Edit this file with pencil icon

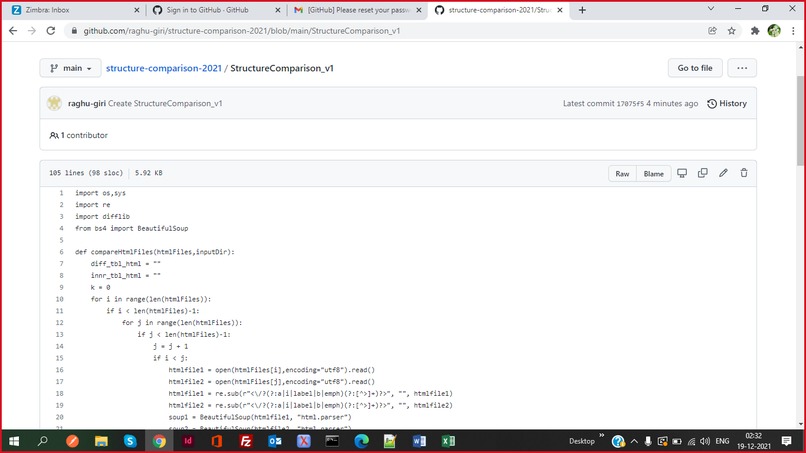click(723, 173)
